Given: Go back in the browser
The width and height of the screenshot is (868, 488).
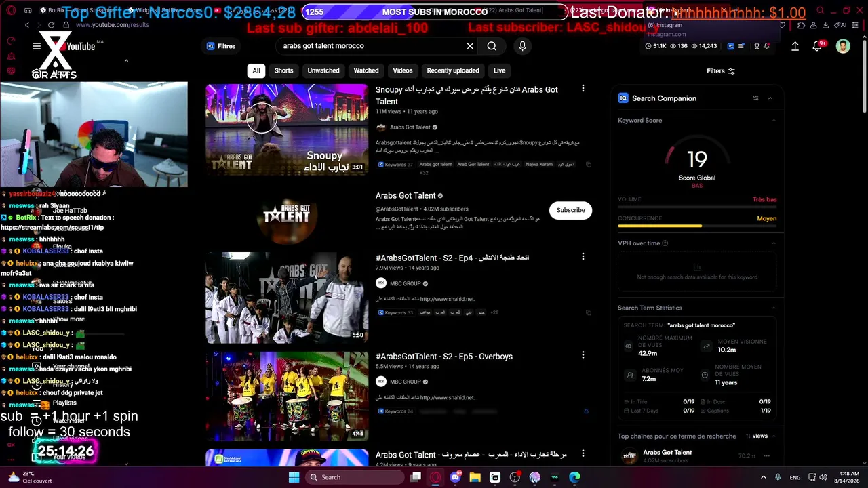Looking at the screenshot, I should pyautogui.click(x=27, y=25).
